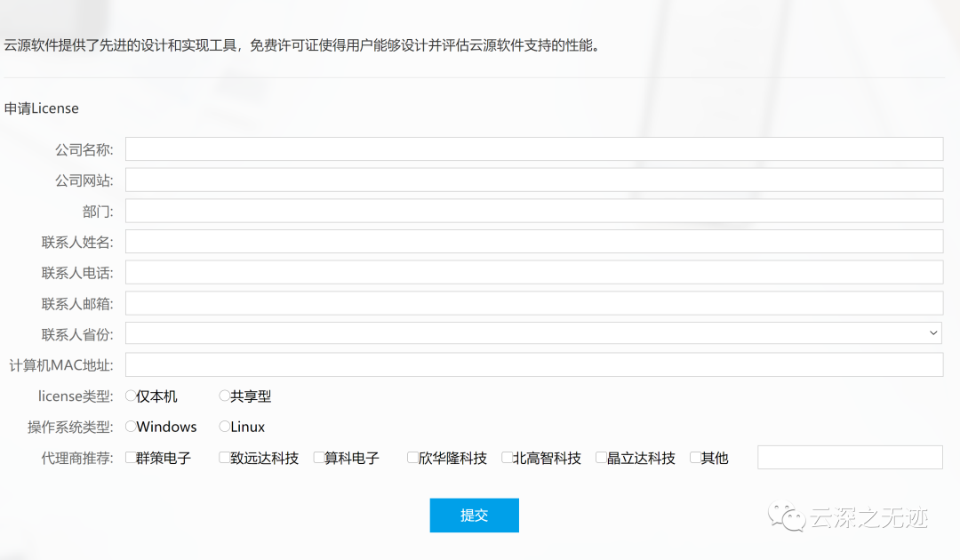The image size is (960, 560).
Task: Focus the 联系人电话 text box
Action: (534, 272)
